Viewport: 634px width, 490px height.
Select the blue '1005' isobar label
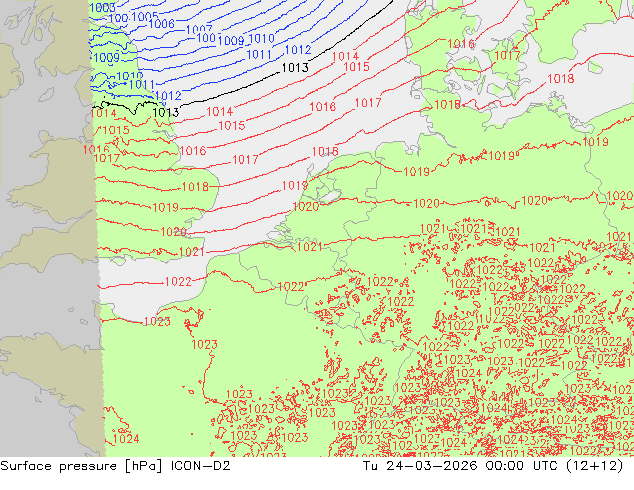145,17
